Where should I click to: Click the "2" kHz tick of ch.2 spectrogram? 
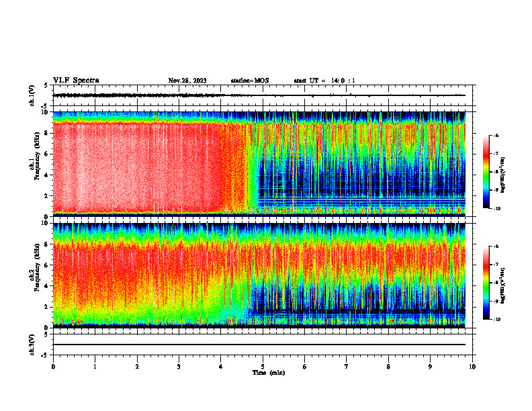click(x=46, y=307)
